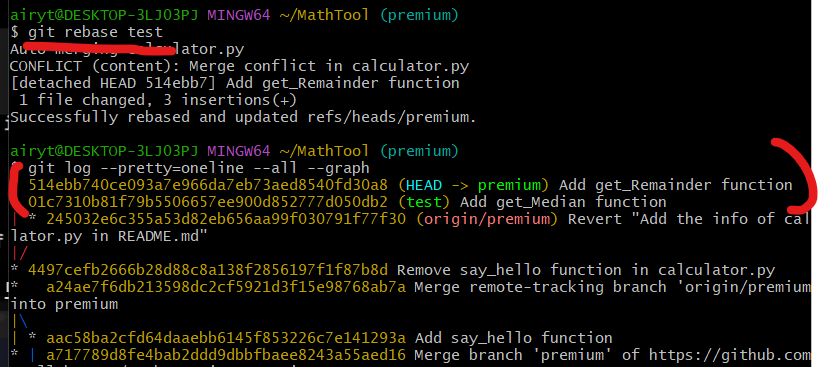Click the first prompt's 'MINGW64' label
This screenshot has width=819, height=367.
(239, 15)
